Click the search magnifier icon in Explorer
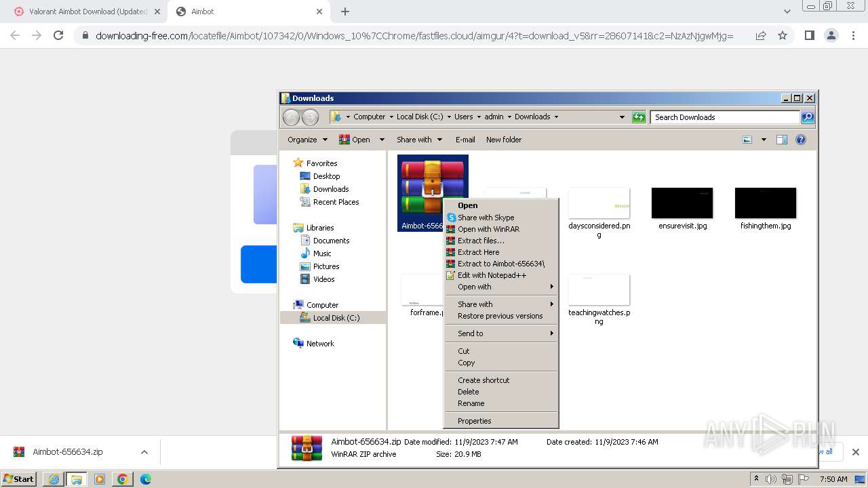 click(x=808, y=117)
